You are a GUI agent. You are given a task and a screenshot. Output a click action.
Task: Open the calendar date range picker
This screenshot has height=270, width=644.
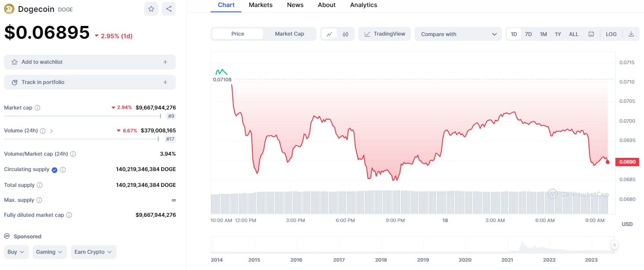click(x=591, y=34)
